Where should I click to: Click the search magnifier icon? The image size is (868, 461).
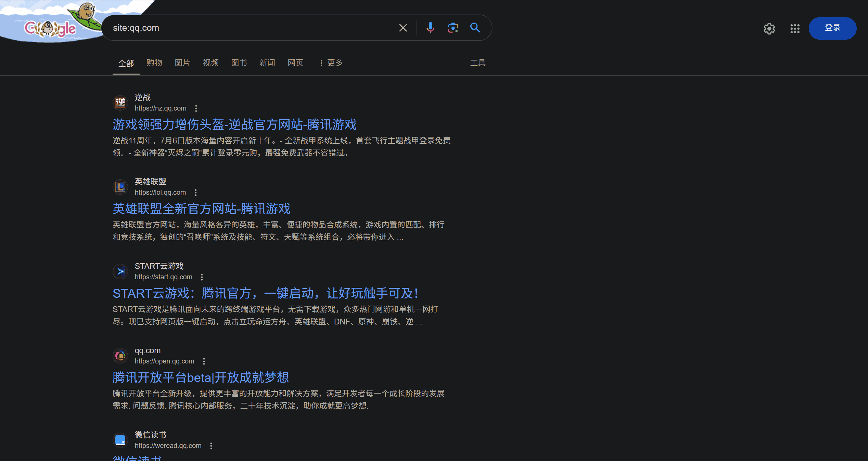(475, 28)
